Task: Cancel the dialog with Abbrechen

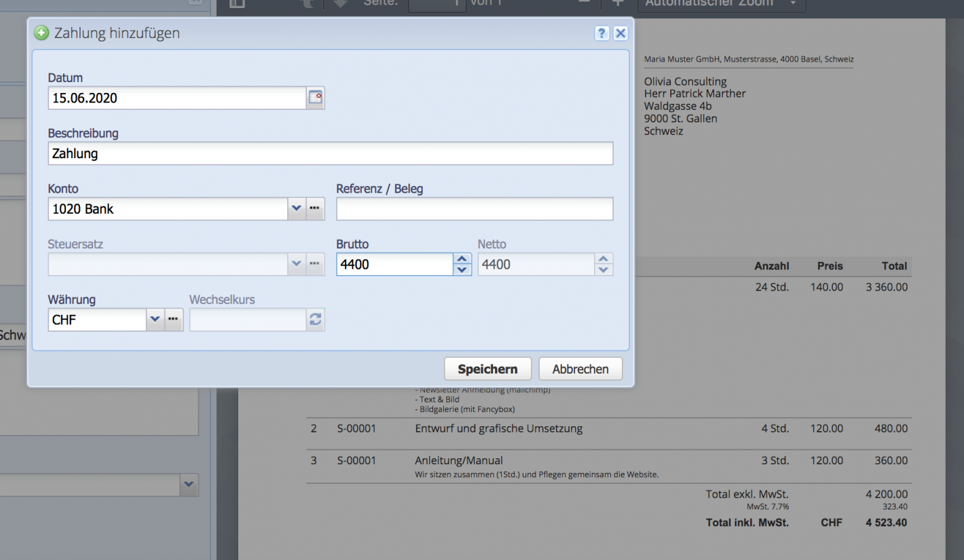Action: point(580,369)
